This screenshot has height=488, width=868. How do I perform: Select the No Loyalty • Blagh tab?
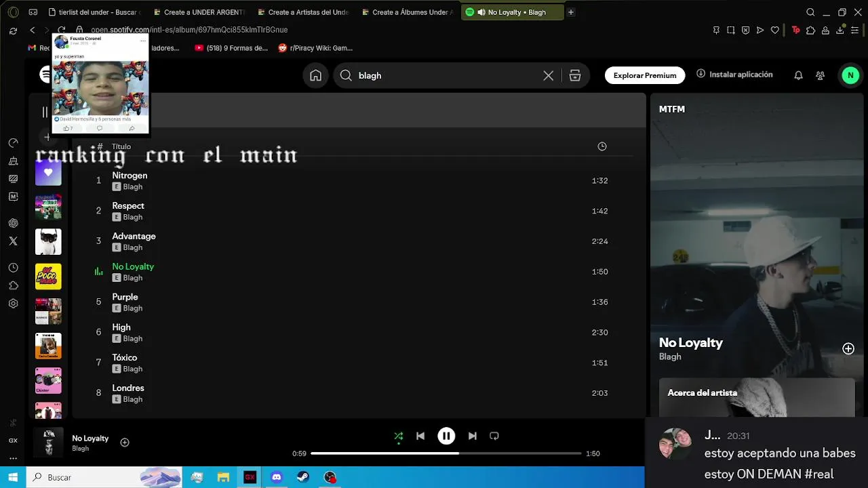511,12
